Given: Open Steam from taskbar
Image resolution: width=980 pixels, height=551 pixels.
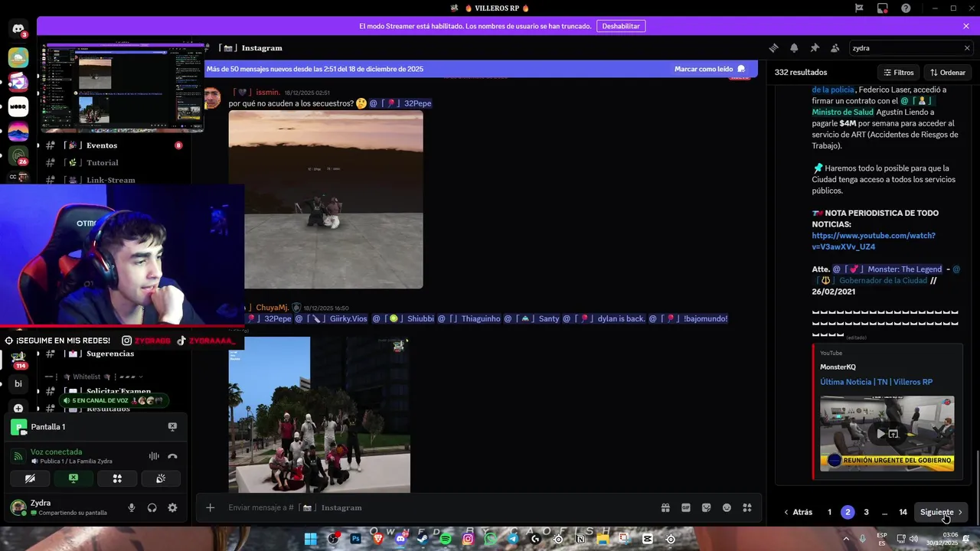Looking at the screenshot, I should (x=423, y=539).
